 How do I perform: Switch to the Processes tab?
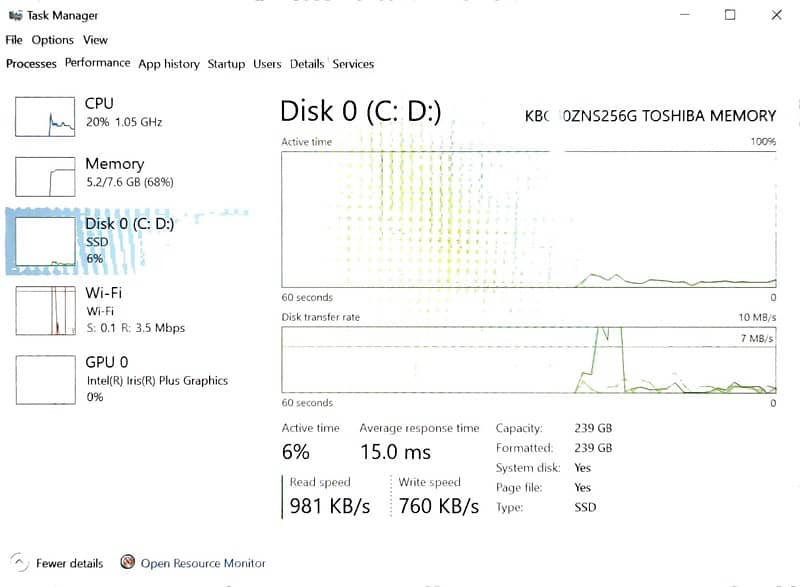pyautogui.click(x=31, y=64)
